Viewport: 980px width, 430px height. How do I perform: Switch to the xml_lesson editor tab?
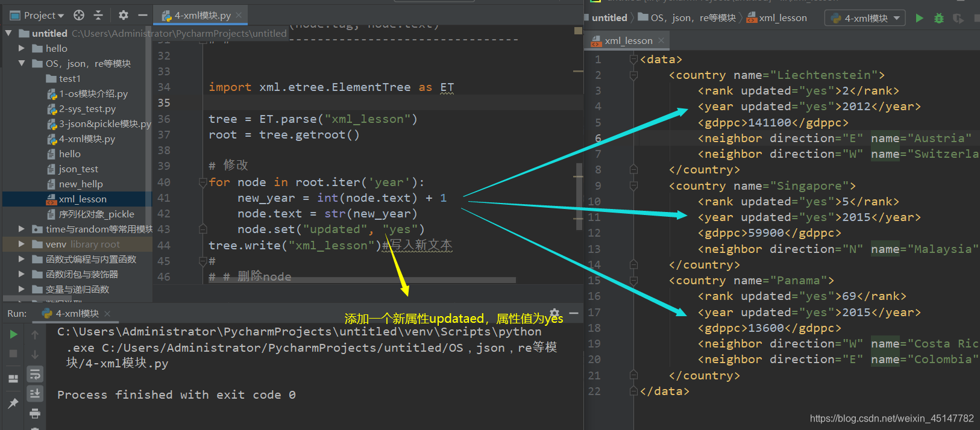tap(629, 40)
